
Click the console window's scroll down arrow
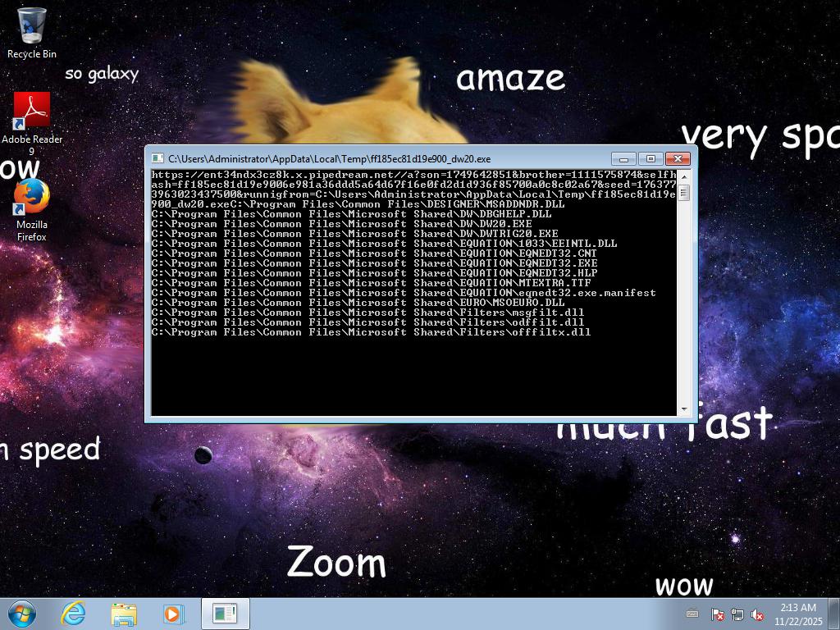pos(683,409)
